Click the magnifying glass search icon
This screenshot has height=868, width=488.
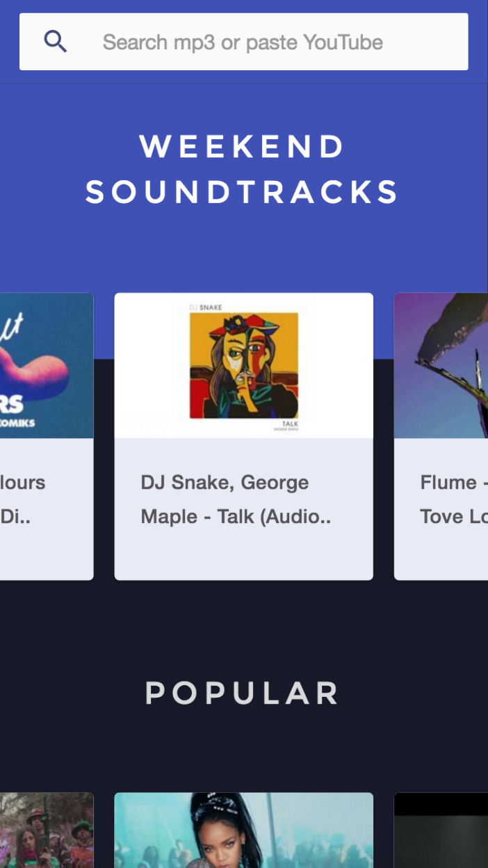coord(56,42)
